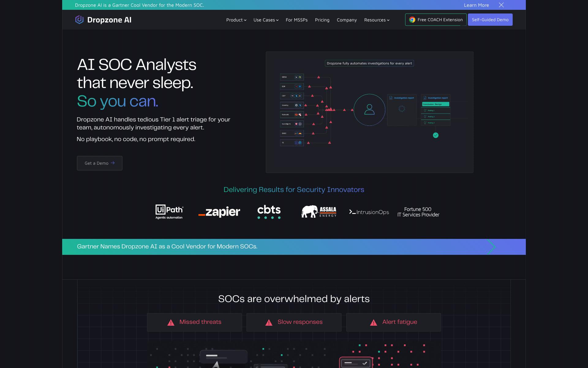The width and height of the screenshot is (588, 368).
Task: Click the AI analyst person icon in diagram
Action: click(369, 109)
